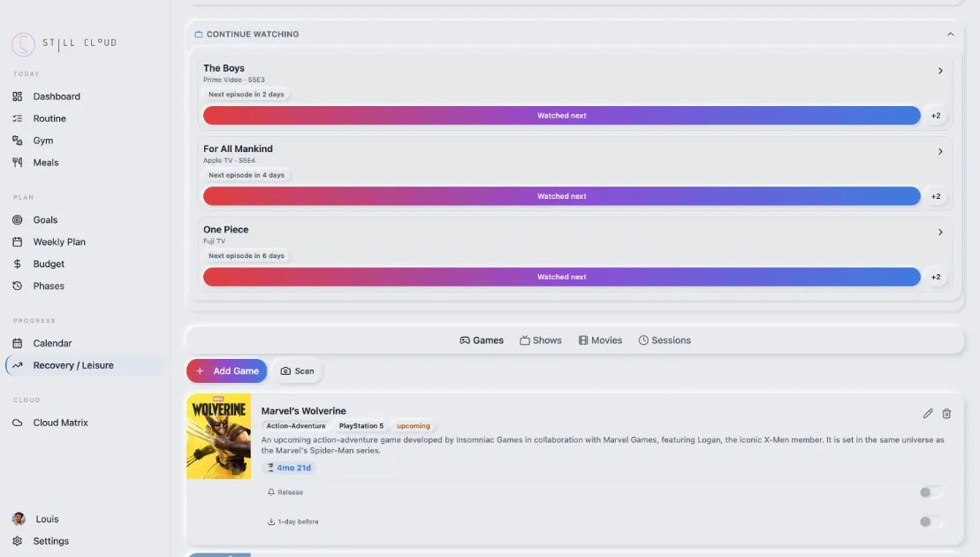Click +2 button for For All Mankind
980x557 pixels.
tap(936, 196)
